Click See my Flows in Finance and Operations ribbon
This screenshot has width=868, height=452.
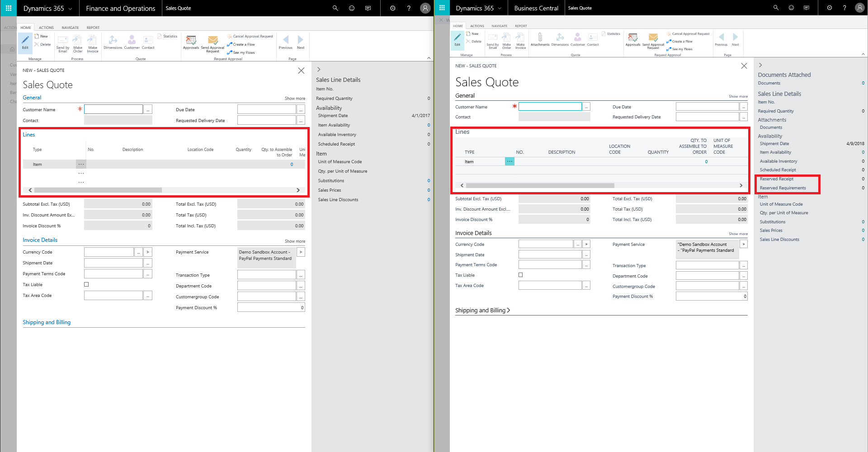[x=241, y=52]
